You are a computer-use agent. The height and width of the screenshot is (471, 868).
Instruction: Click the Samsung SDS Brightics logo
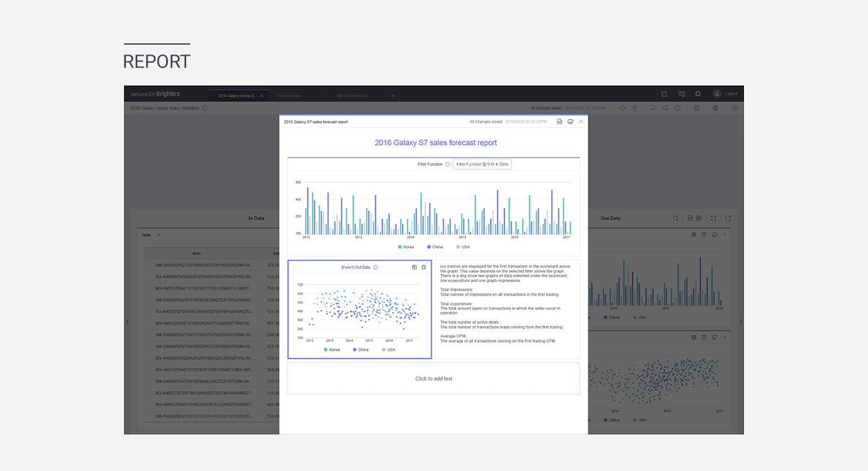155,94
